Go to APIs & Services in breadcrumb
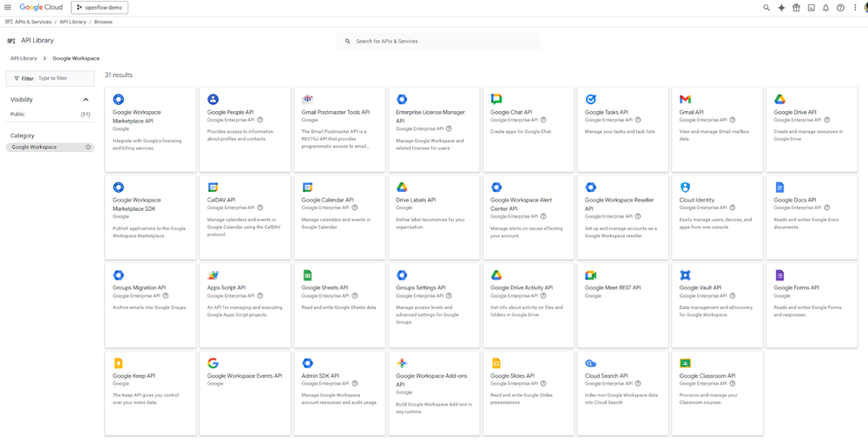The width and height of the screenshot is (868, 442). point(33,22)
